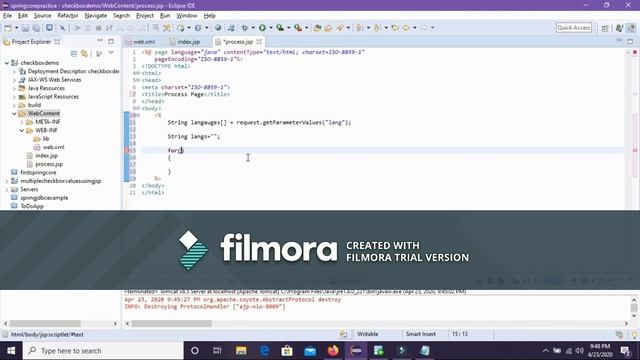The height and width of the screenshot is (360, 640).
Task: Open Microsoft Edge from the taskbar
Action: click(x=264, y=351)
